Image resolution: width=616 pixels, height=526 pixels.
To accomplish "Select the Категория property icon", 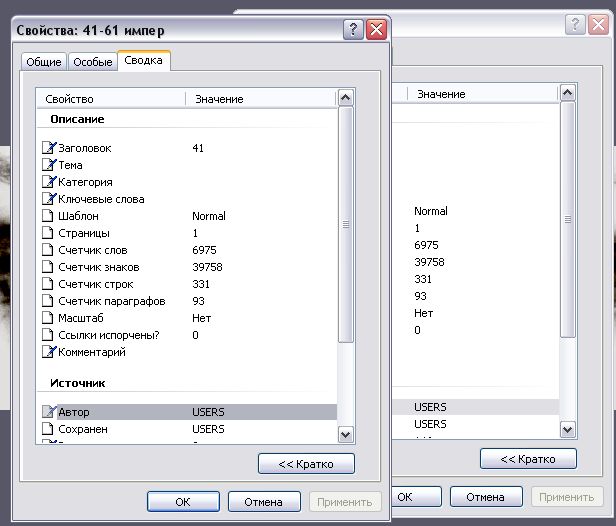I will tap(48, 182).
